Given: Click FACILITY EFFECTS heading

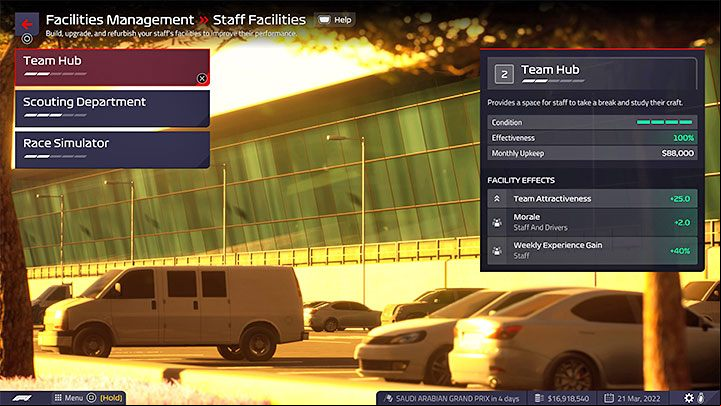Looking at the screenshot, I should [521, 180].
